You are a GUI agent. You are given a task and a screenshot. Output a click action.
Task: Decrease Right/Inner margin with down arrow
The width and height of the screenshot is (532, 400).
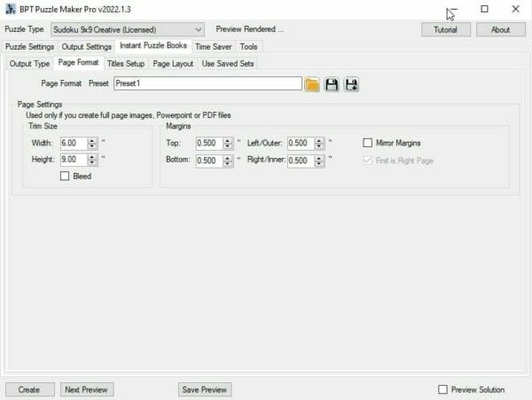(319, 164)
